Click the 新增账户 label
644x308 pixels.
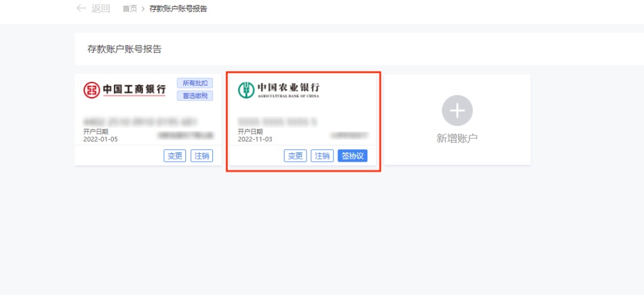click(x=457, y=138)
